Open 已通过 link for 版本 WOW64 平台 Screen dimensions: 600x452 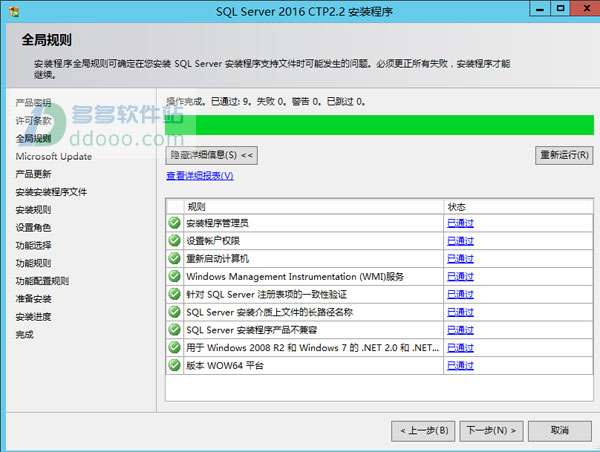tap(460, 365)
